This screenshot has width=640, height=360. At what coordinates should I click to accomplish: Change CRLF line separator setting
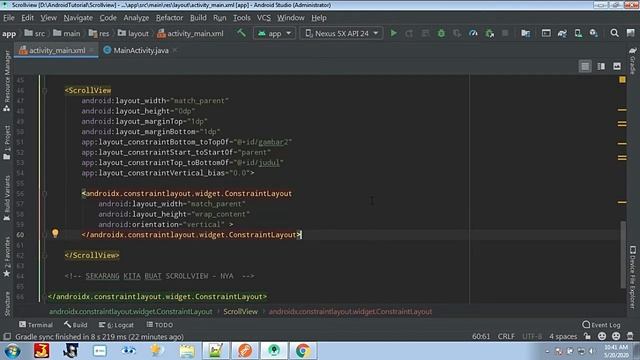[506, 336]
